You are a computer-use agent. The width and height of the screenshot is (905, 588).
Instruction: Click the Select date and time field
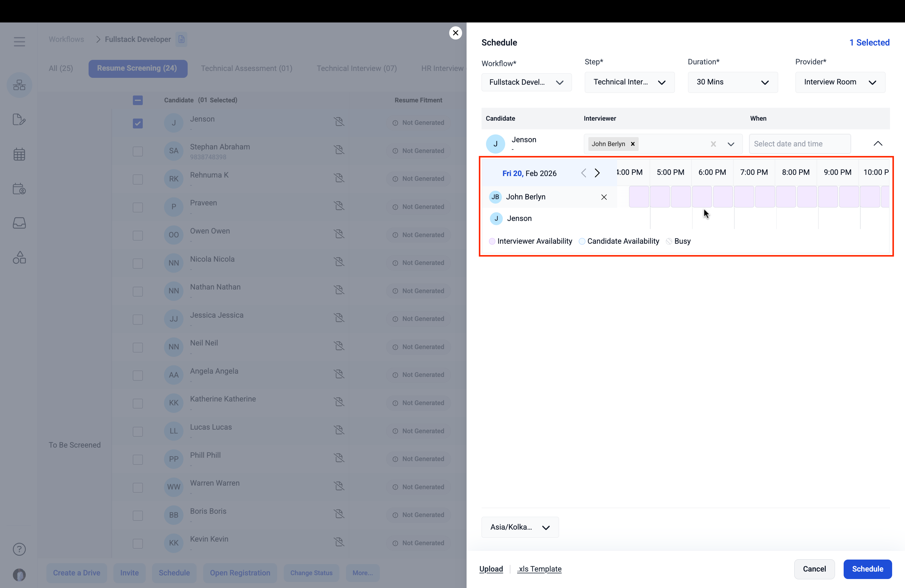coord(799,144)
